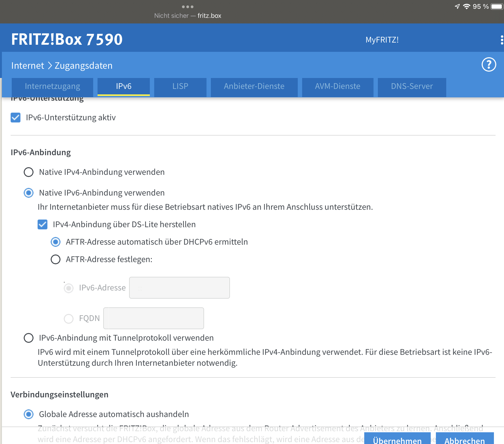This screenshot has height=444, width=504.
Task: Tap the Wi-Fi status icon
Action: coord(467,7)
